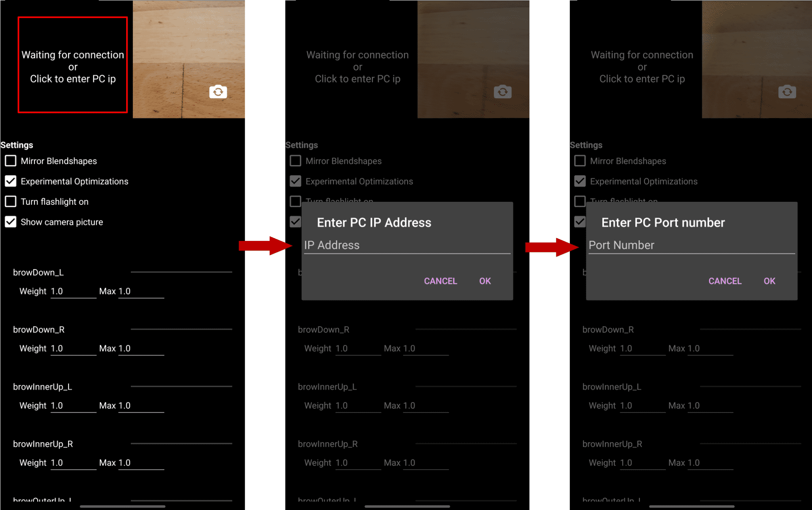The width and height of the screenshot is (812, 510).
Task: Click browDown_L Max field in left screen
Action: coord(141,292)
